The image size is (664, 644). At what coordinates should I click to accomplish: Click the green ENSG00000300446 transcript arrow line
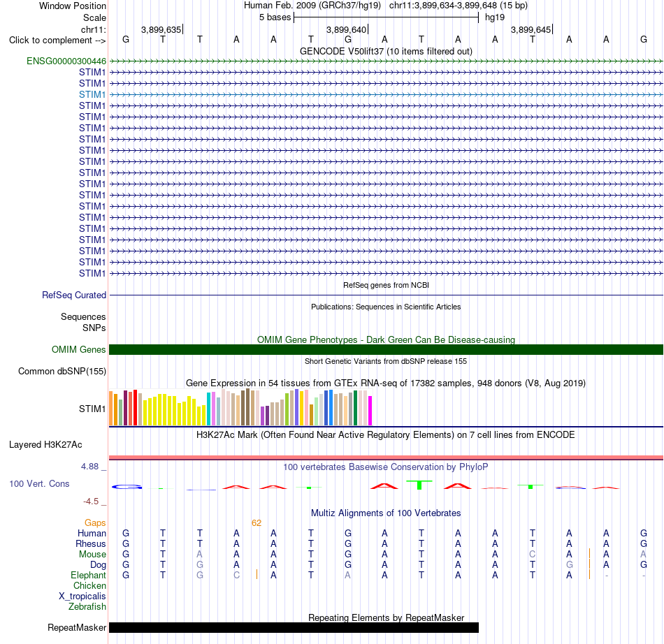point(387,61)
